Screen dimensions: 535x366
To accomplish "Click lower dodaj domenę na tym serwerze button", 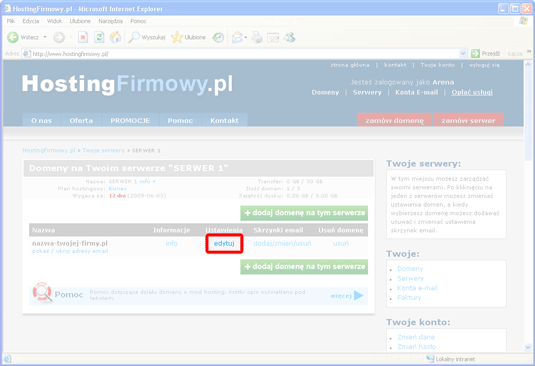I will tap(304, 267).
